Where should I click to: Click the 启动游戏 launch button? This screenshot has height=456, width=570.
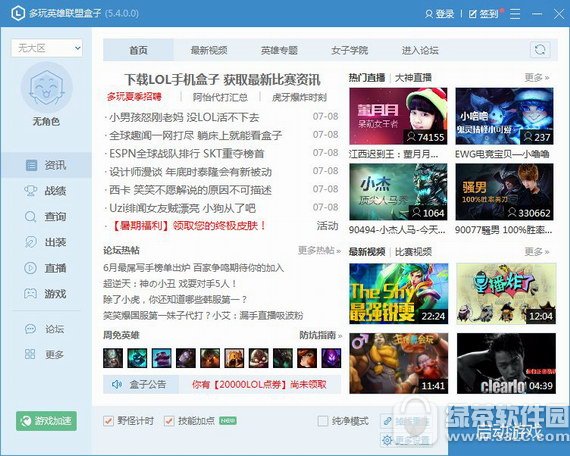(509, 432)
